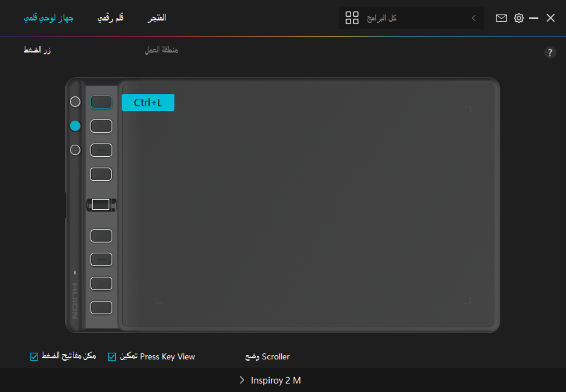Click the Ctrl+L key assignment label
This screenshot has width=566, height=392.
(148, 103)
